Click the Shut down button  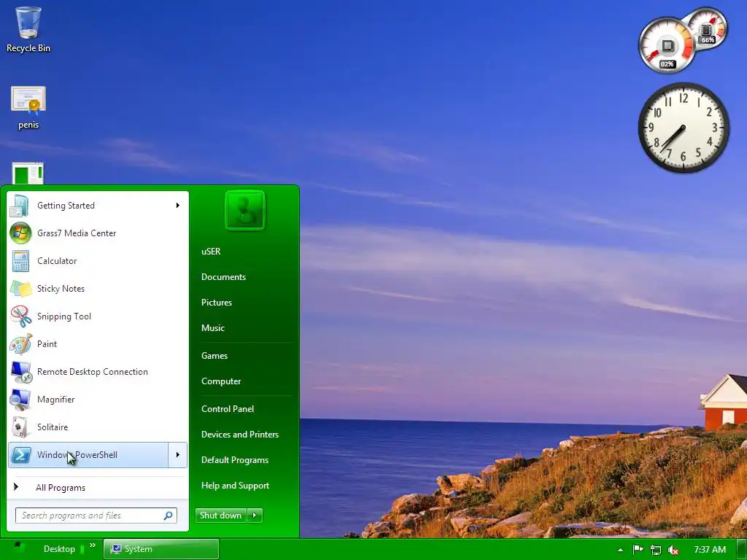[x=222, y=516]
